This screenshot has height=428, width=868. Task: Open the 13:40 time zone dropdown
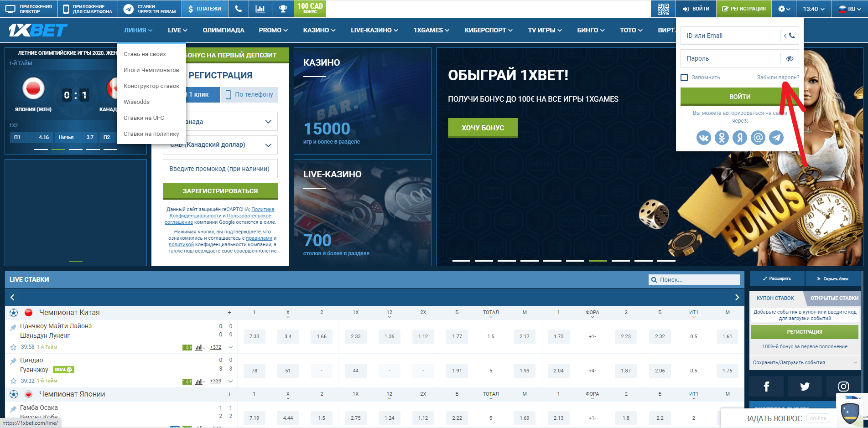[x=814, y=9]
